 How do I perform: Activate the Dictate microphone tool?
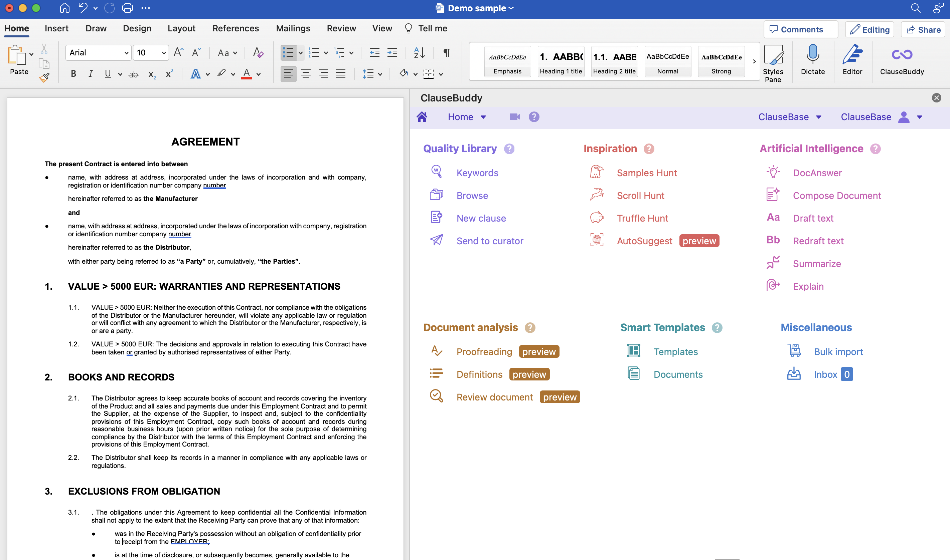click(x=813, y=62)
